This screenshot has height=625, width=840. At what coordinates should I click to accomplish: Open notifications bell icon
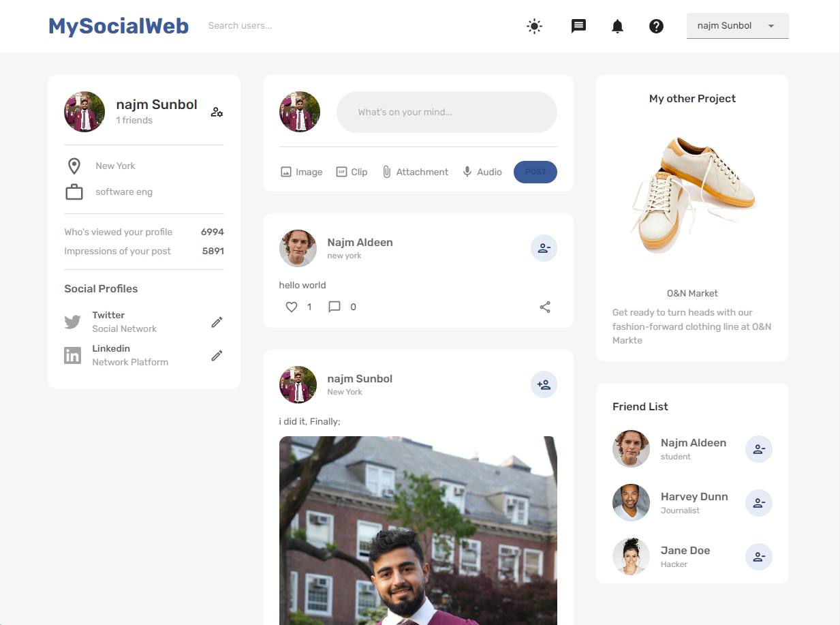point(617,27)
